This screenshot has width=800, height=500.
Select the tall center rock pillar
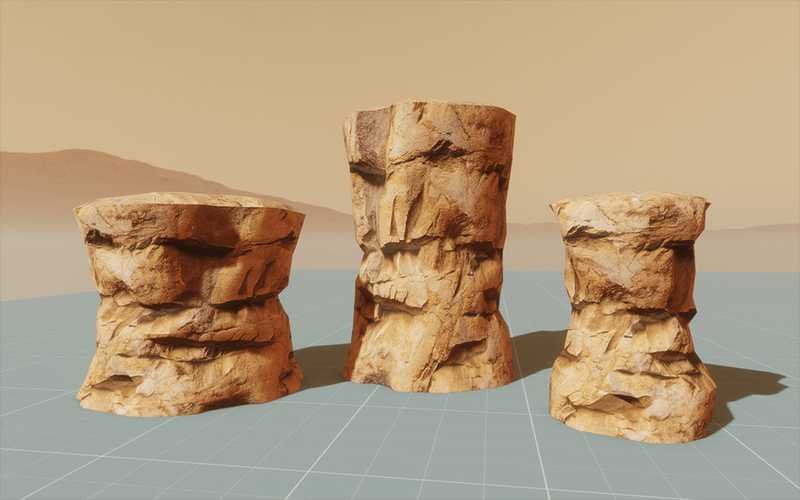[429, 250]
